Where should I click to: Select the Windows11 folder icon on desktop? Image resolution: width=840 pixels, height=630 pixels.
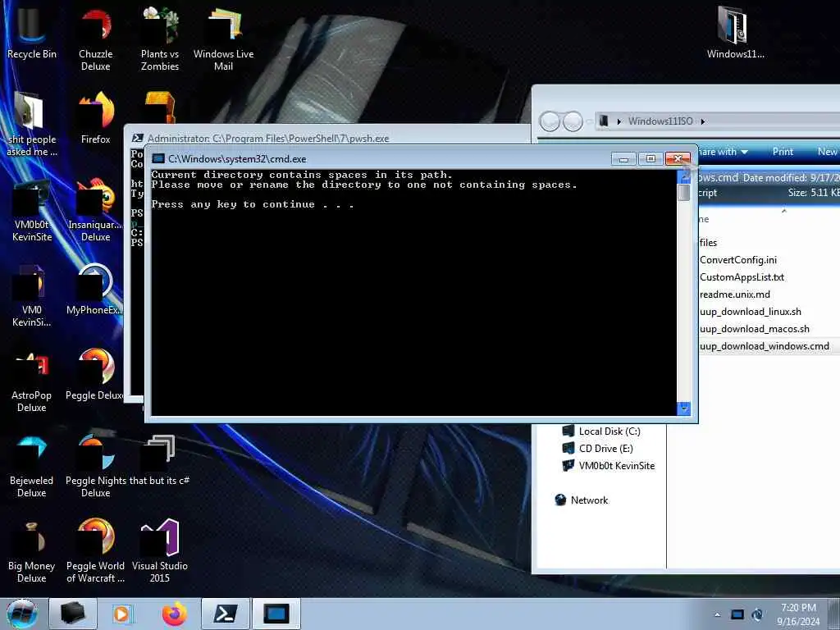pyautogui.click(x=735, y=33)
